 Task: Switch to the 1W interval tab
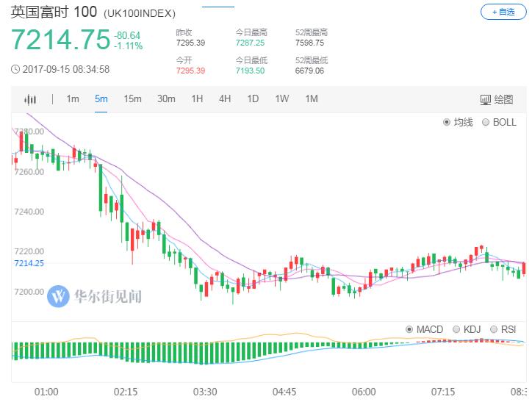(x=282, y=98)
